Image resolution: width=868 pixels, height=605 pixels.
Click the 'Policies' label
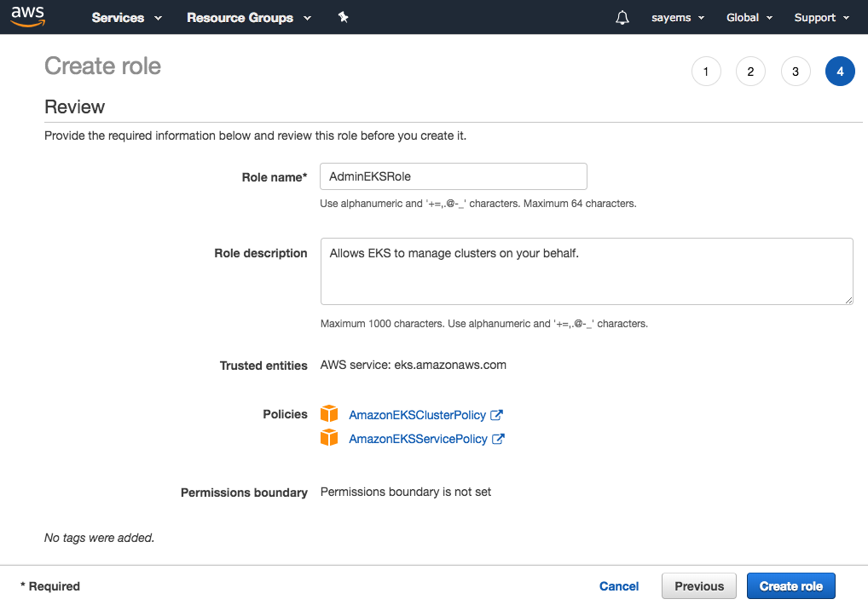[x=285, y=414]
